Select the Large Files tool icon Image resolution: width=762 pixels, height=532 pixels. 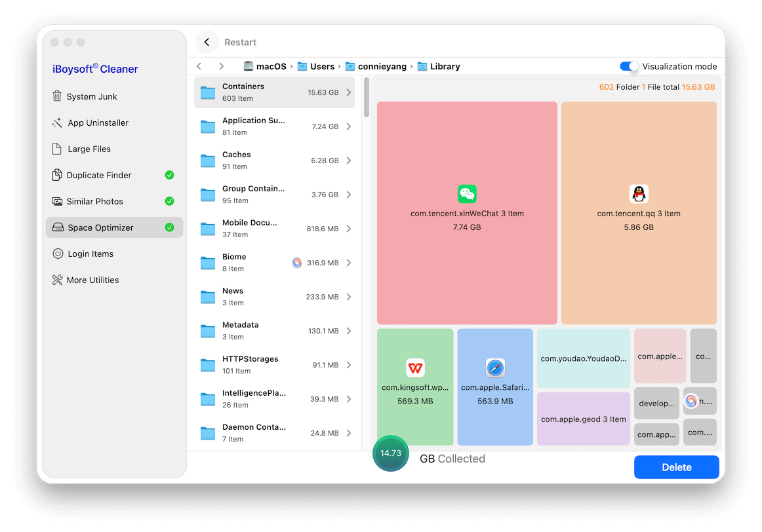58,149
